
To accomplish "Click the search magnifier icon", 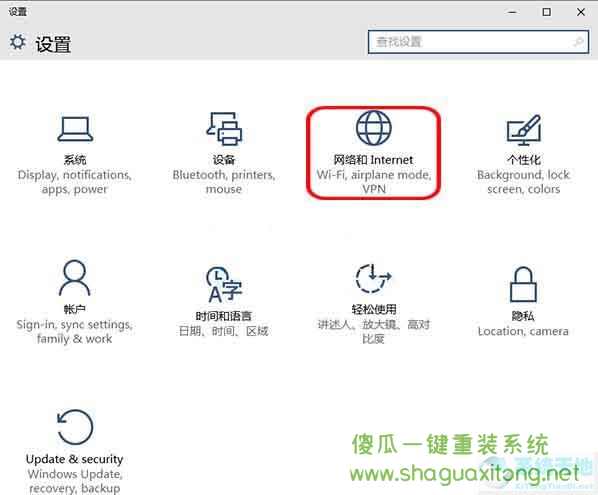I will pyautogui.click(x=579, y=42).
